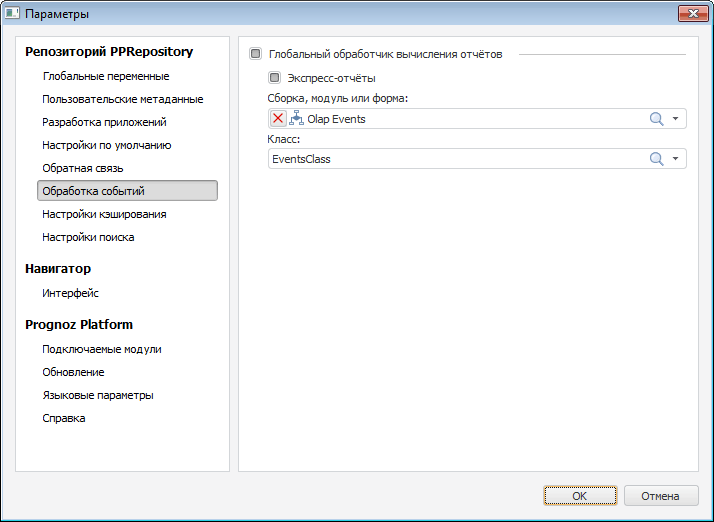
Task: Click the search magnifier in Olap Events field
Action: (657, 119)
